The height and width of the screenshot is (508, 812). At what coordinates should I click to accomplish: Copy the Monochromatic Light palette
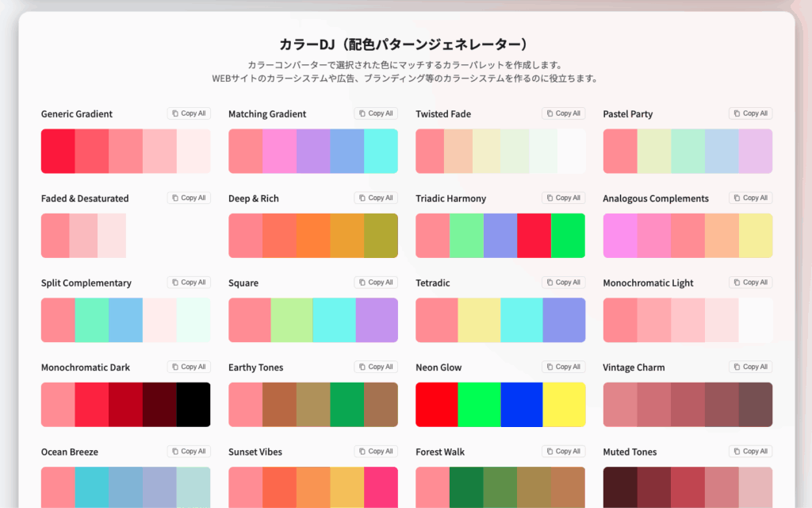point(750,283)
